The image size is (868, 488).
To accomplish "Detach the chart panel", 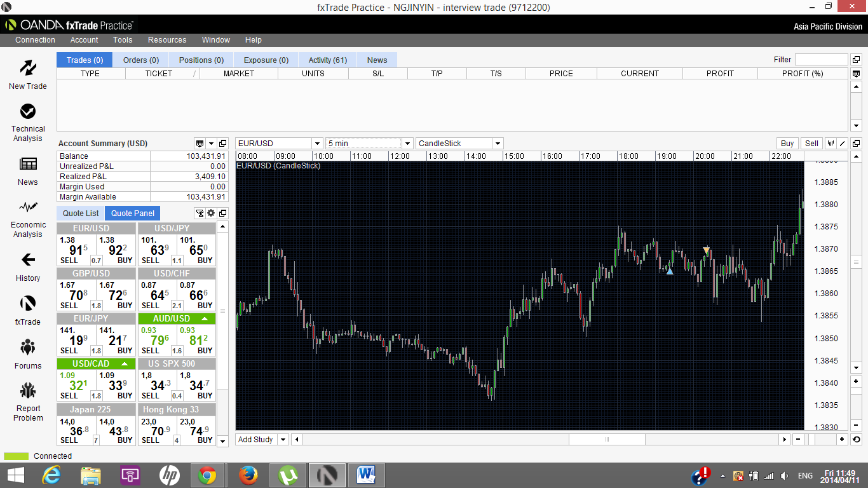I will pyautogui.click(x=857, y=144).
